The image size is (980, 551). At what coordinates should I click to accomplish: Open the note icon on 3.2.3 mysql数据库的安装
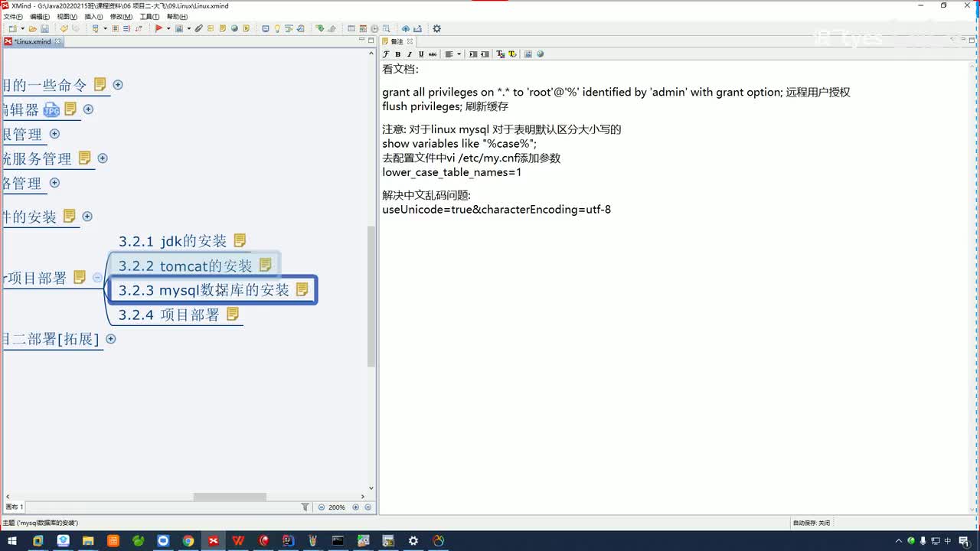click(302, 289)
